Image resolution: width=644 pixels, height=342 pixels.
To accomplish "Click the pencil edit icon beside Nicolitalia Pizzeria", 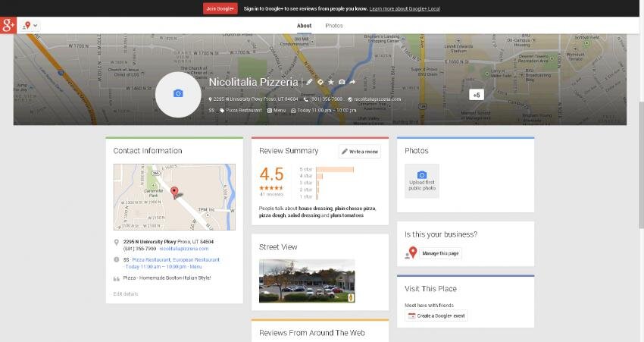I will coord(309,82).
